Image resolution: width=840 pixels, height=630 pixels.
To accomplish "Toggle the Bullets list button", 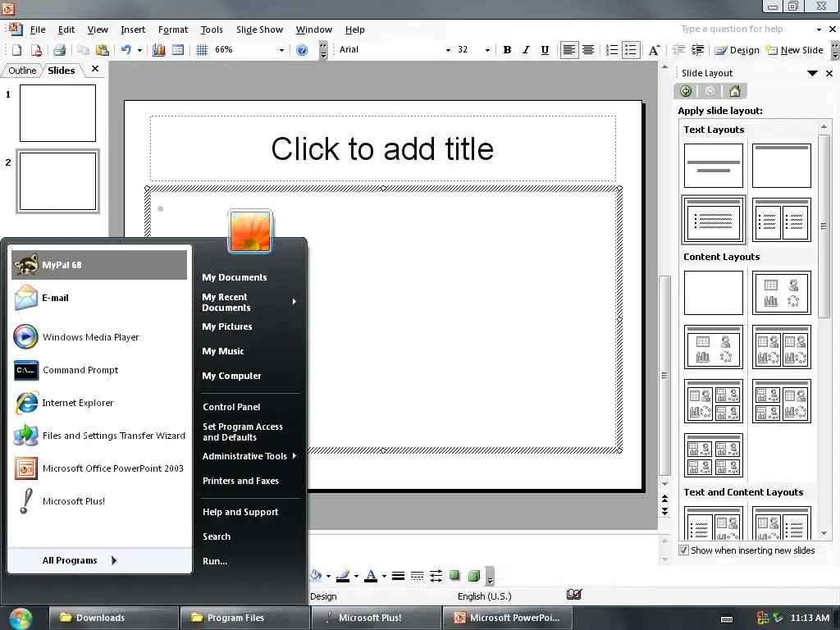I will [x=631, y=50].
